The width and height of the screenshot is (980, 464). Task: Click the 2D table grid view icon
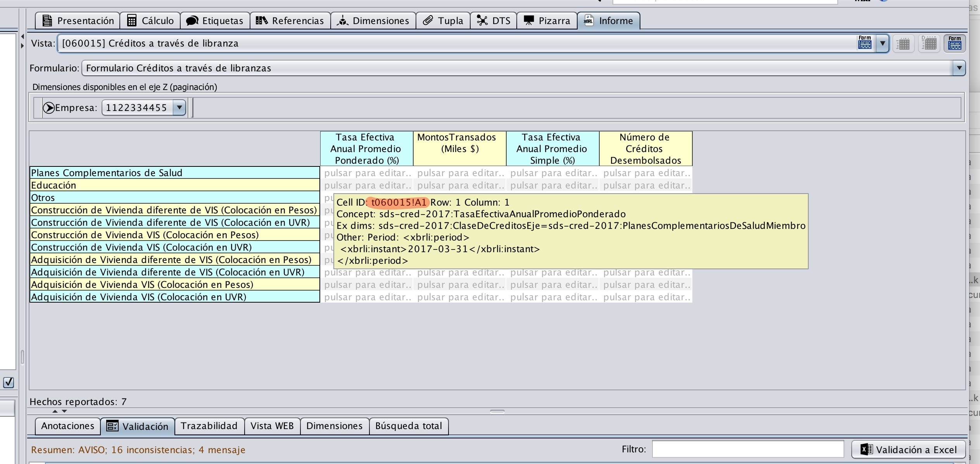click(903, 43)
